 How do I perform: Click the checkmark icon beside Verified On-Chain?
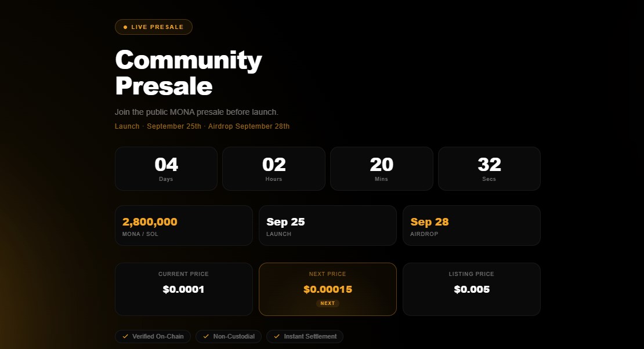click(x=125, y=336)
